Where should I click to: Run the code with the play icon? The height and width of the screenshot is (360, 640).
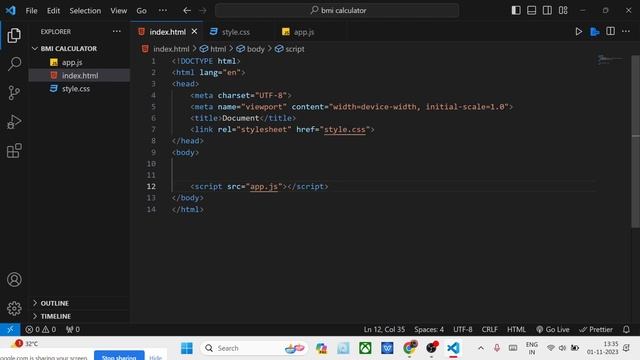pyautogui.click(x=578, y=31)
